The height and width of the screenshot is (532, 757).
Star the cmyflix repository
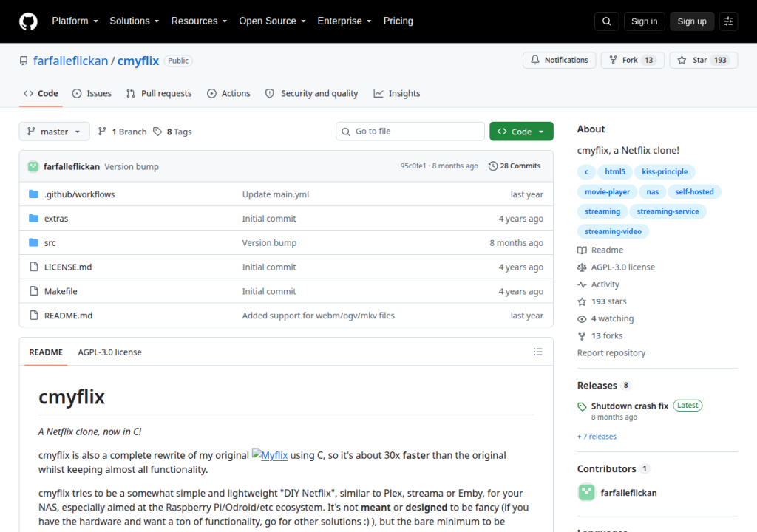pyautogui.click(x=704, y=60)
